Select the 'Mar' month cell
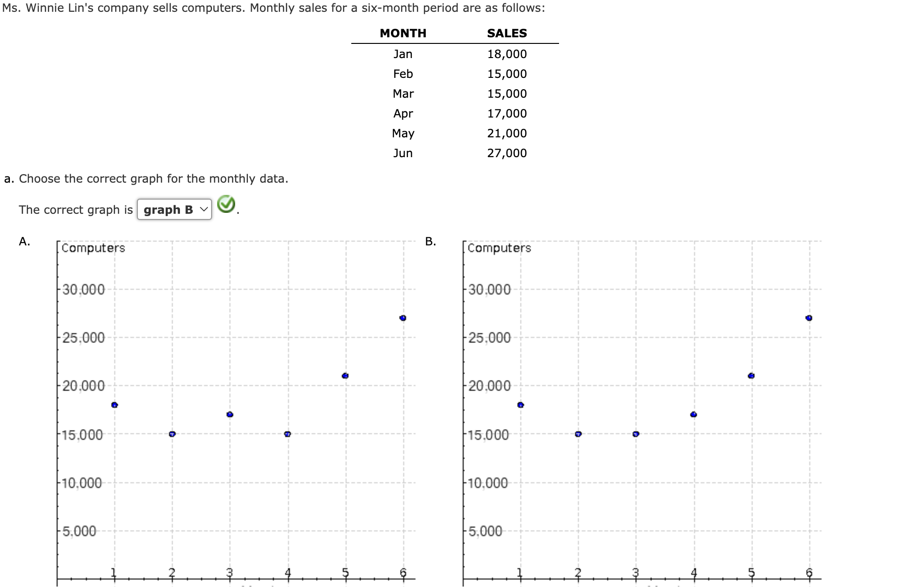Screen dimensions: 899x588 (403, 93)
